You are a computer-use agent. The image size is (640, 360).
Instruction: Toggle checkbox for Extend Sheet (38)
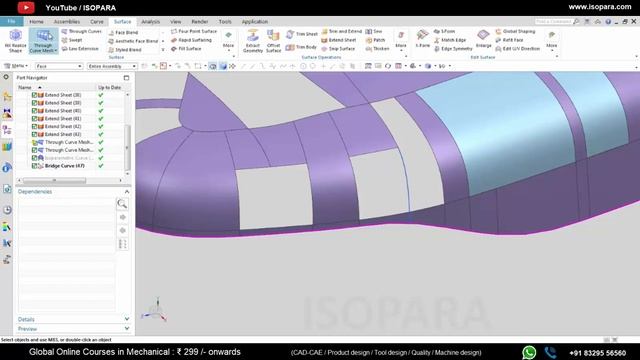click(34, 95)
